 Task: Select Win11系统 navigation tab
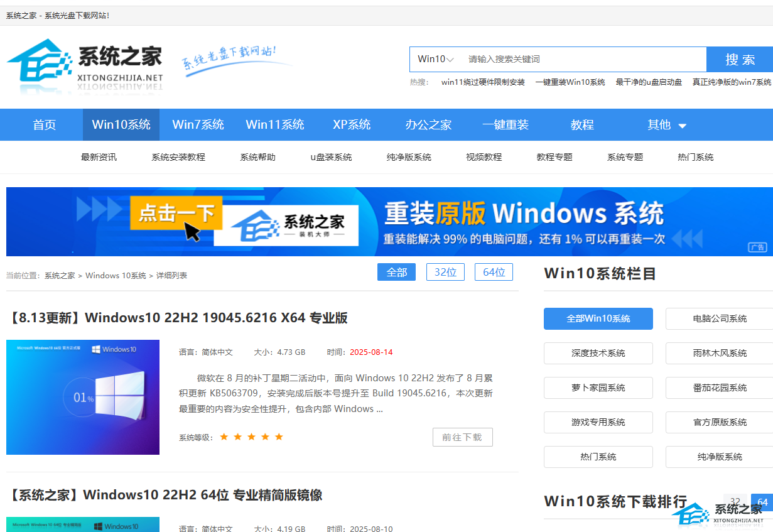[x=275, y=124]
